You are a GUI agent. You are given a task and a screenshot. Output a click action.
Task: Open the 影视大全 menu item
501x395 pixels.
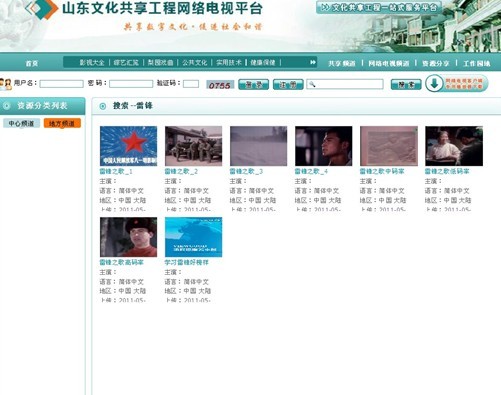(x=92, y=63)
